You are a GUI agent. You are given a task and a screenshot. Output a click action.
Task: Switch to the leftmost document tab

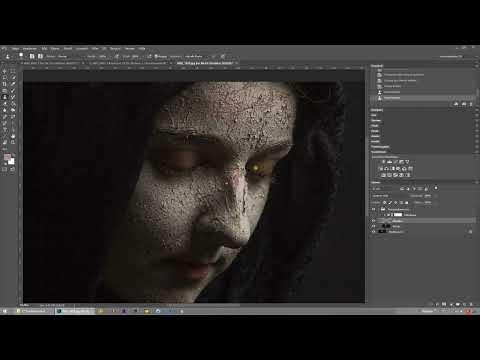coord(52,63)
